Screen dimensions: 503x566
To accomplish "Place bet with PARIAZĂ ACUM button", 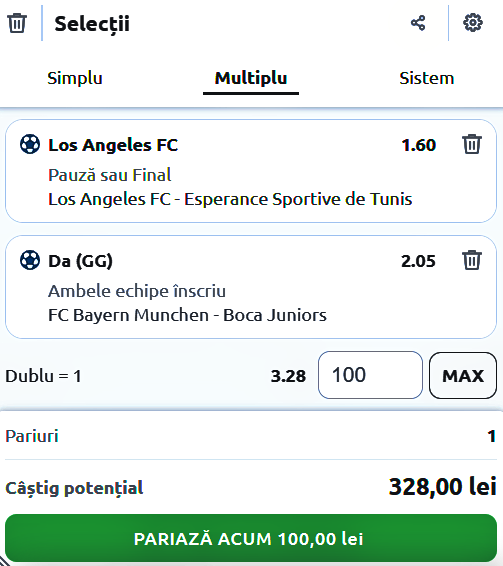I will coord(251,538).
